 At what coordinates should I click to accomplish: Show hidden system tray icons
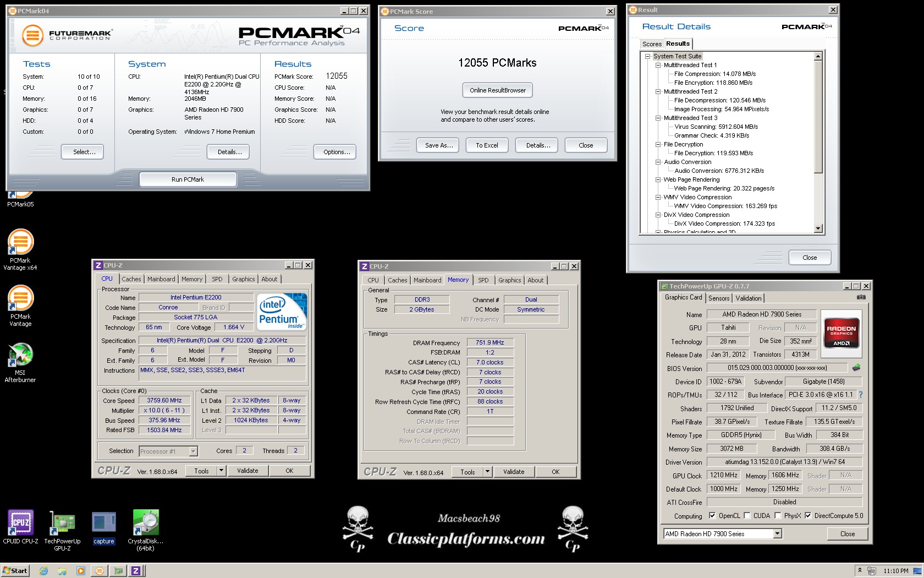pyautogui.click(x=860, y=570)
